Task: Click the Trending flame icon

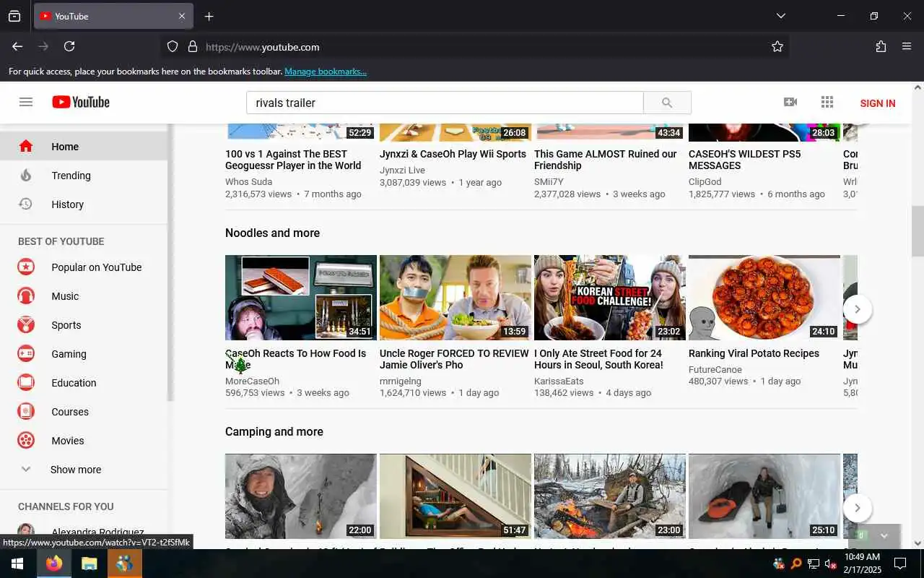Action: pos(26,176)
